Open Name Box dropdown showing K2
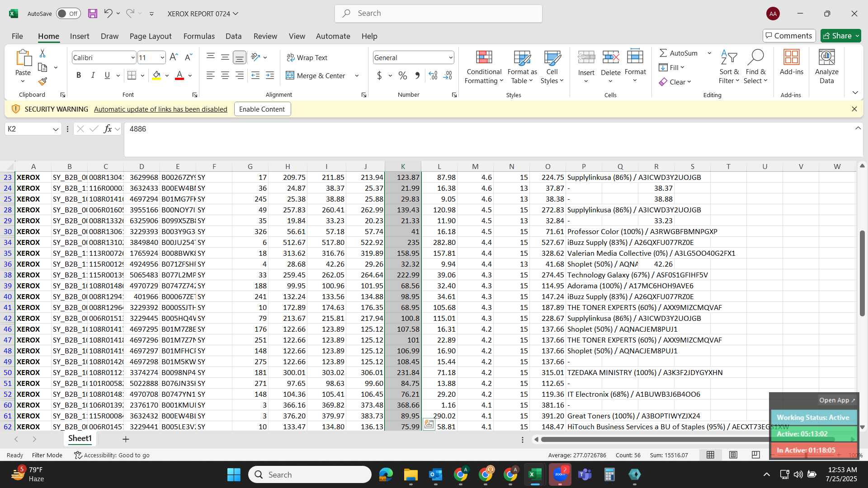868x488 pixels. click(56, 129)
